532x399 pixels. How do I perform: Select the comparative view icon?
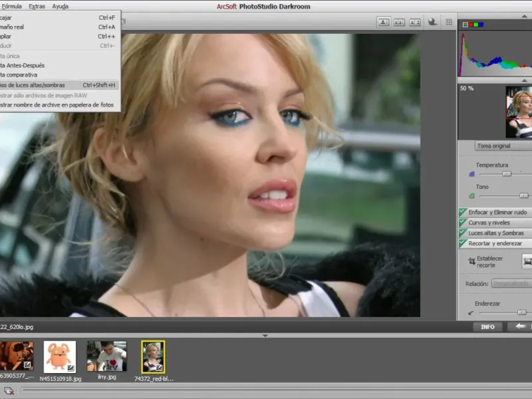click(415, 22)
